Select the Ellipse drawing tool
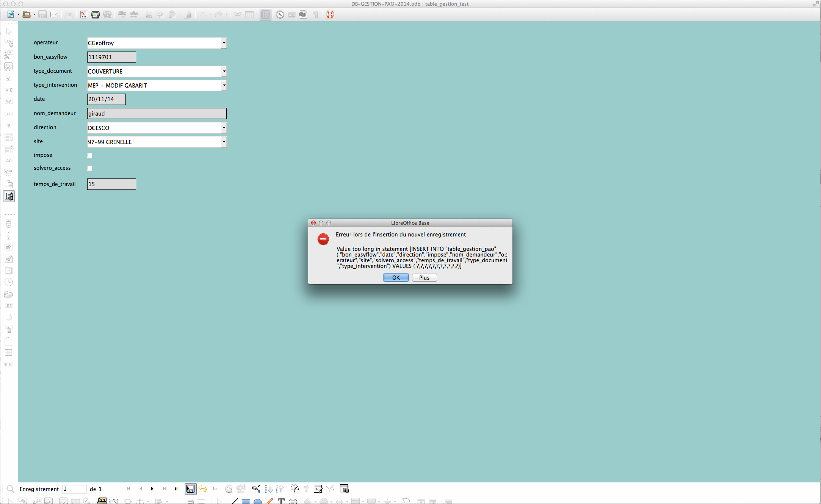 [258, 501]
